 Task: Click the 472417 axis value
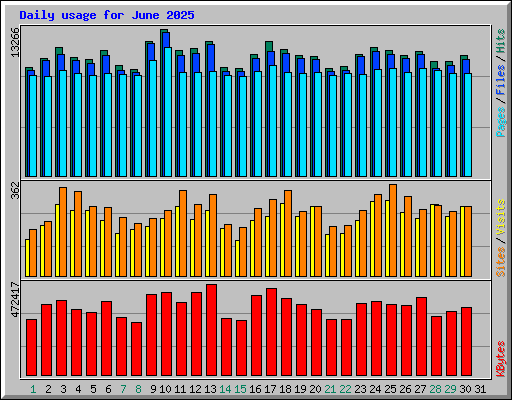click(15, 299)
